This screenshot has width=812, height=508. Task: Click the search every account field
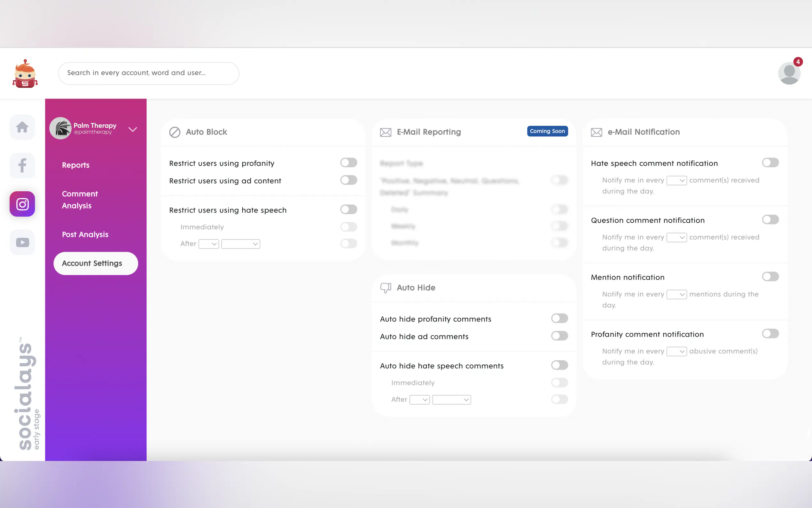coord(148,73)
